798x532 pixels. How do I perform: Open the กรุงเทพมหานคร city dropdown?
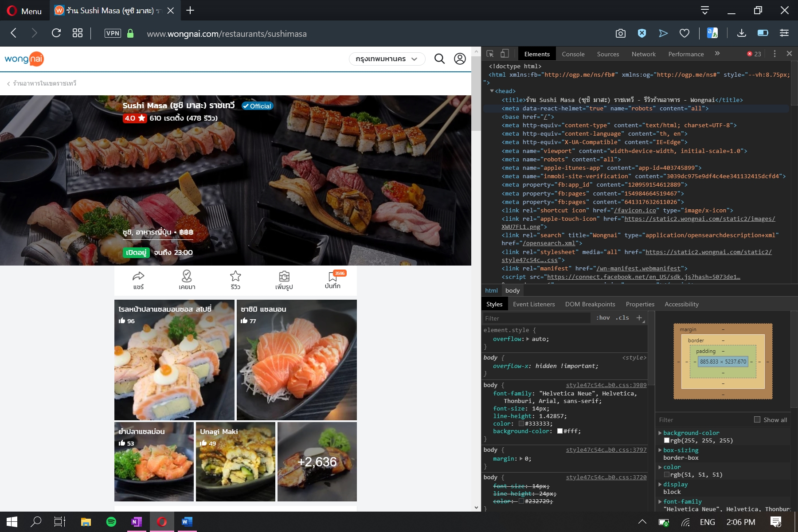point(387,59)
